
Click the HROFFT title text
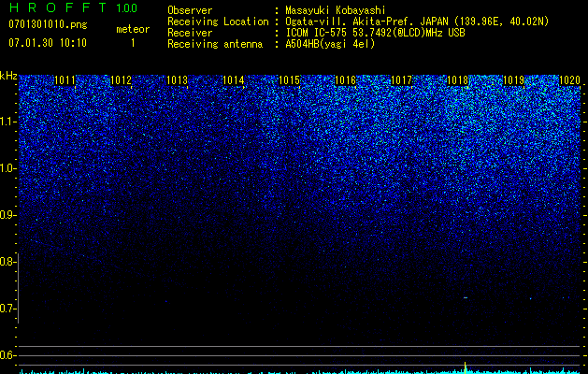(58, 7)
